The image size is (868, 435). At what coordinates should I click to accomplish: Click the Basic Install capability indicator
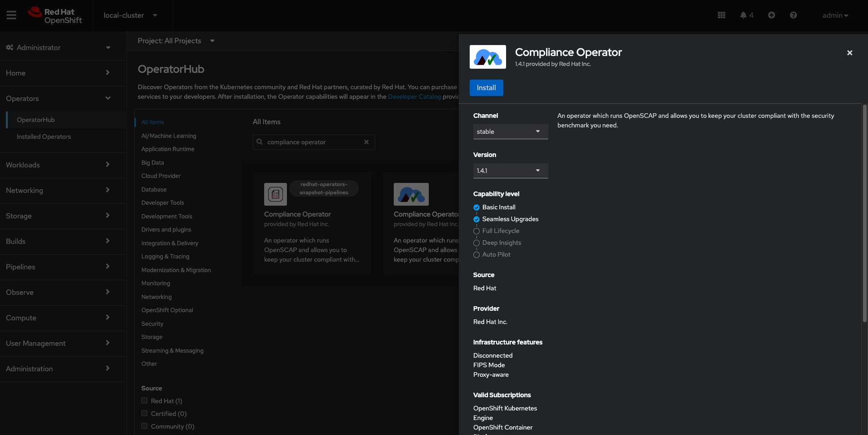[x=477, y=207]
